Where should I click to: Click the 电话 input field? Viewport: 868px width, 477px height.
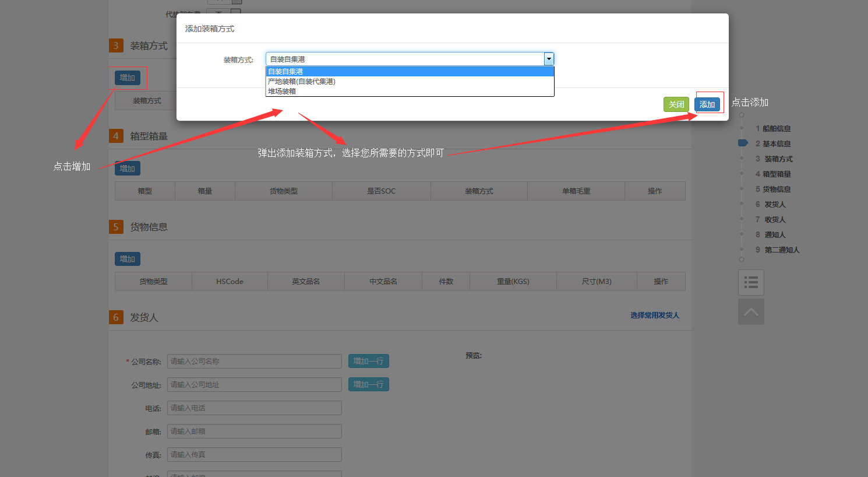(x=254, y=408)
